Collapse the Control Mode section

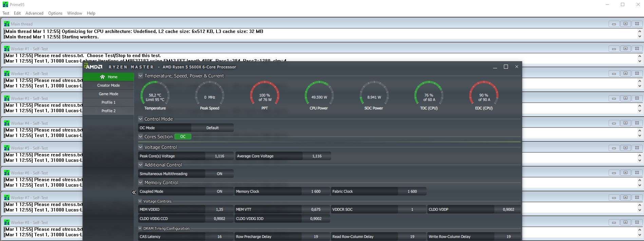(x=140, y=119)
